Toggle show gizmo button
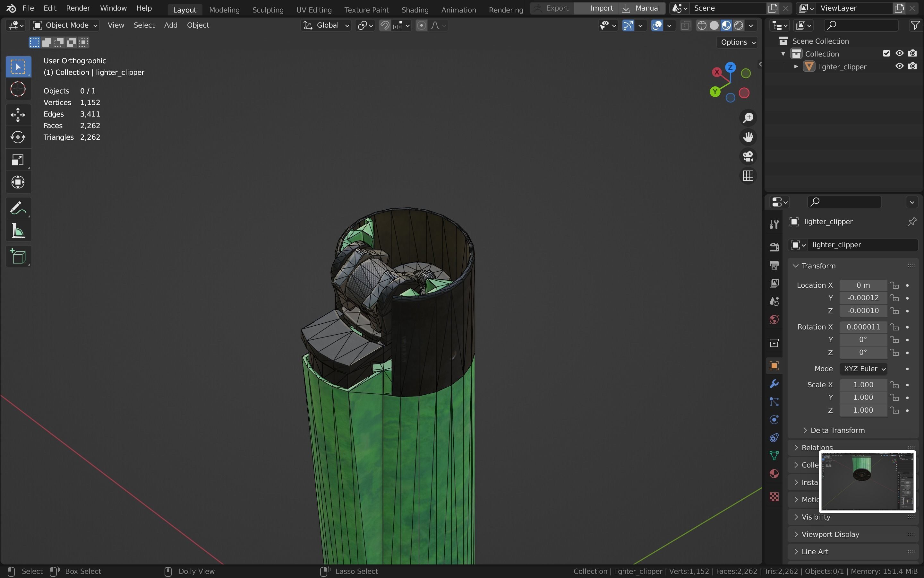 click(x=628, y=25)
